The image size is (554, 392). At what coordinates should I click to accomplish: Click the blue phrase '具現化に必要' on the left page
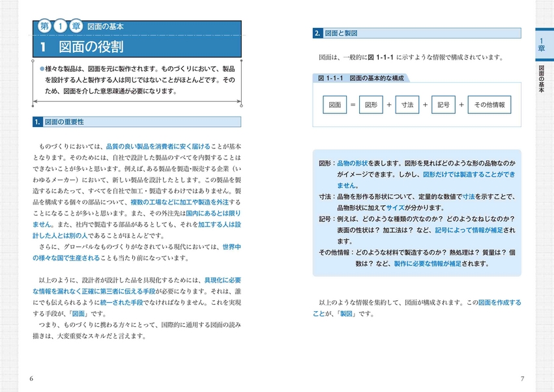(223, 280)
